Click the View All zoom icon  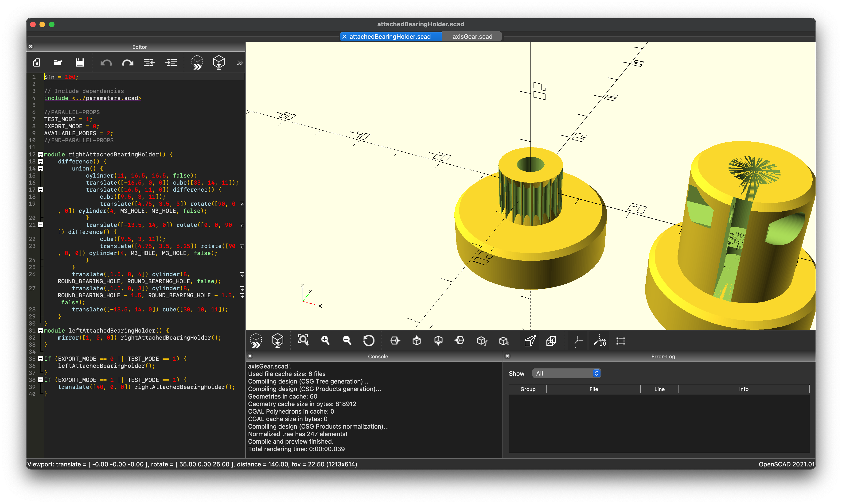(x=303, y=340)
